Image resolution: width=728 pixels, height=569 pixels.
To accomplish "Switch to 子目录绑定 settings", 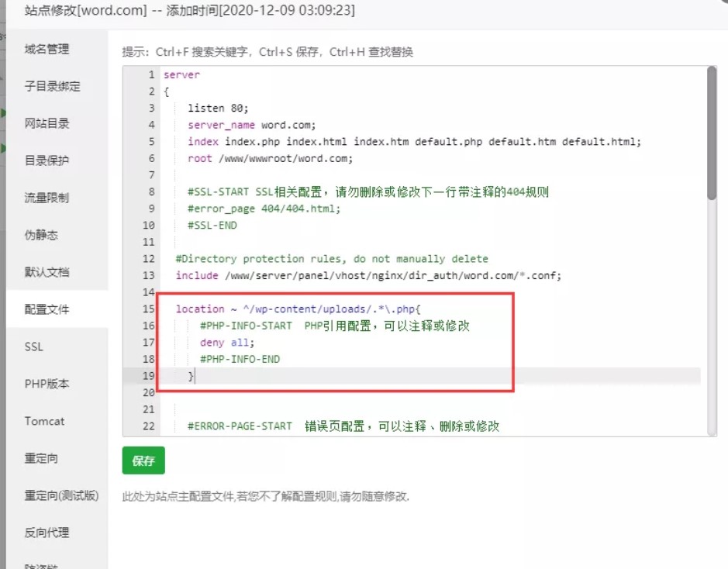I will click(x=52, y=87).
